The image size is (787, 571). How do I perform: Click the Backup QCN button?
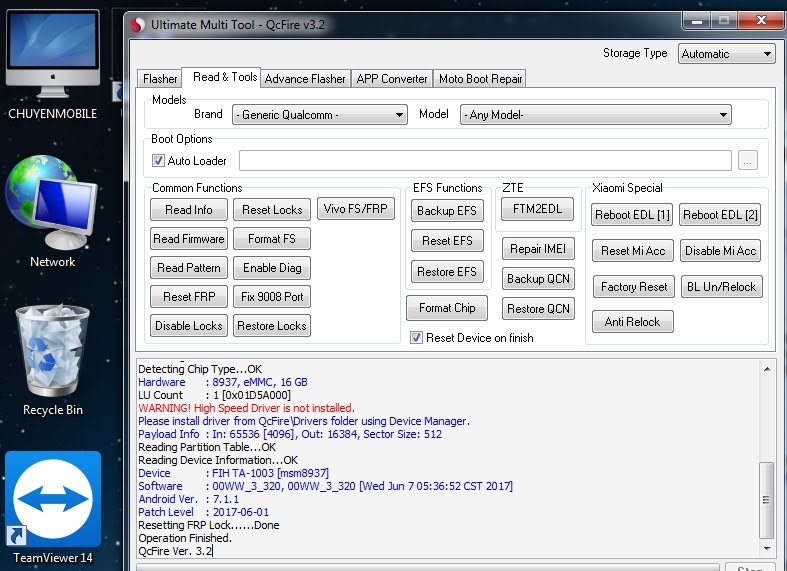(538, 278)
